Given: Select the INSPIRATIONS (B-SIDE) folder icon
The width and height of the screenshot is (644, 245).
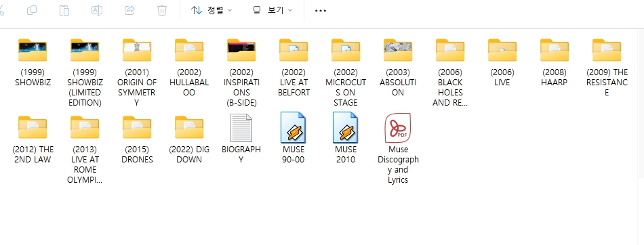Looking at the screenshot, I should pyautogui.click(x=241, y=50).
